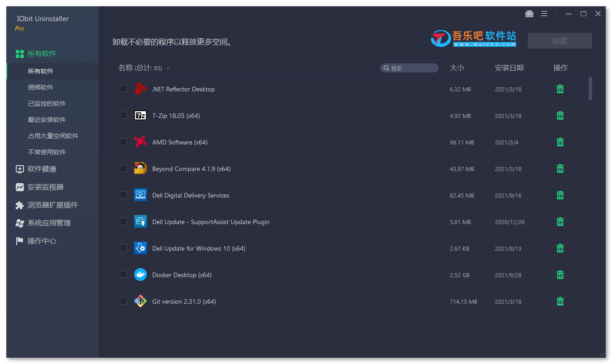The image size is (612, 364).
Task: Click the 卸载 uninstall button
Action: pyautogui.click(x=560, y=41)
